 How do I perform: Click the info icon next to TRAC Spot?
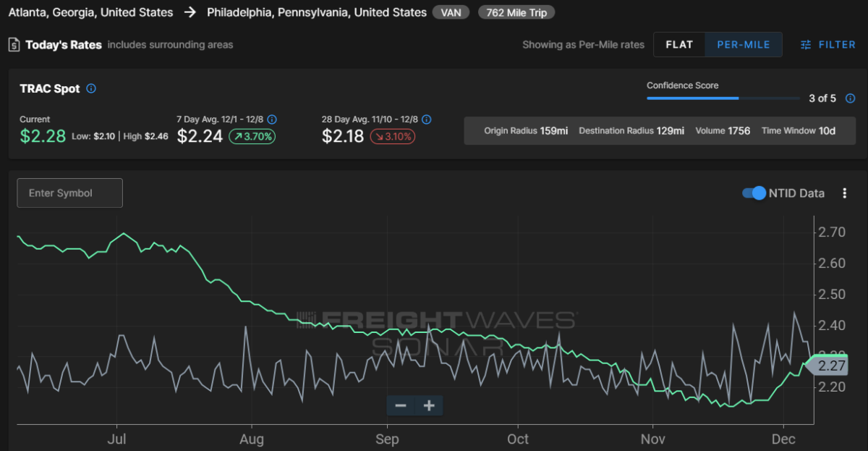coord(91,88)
